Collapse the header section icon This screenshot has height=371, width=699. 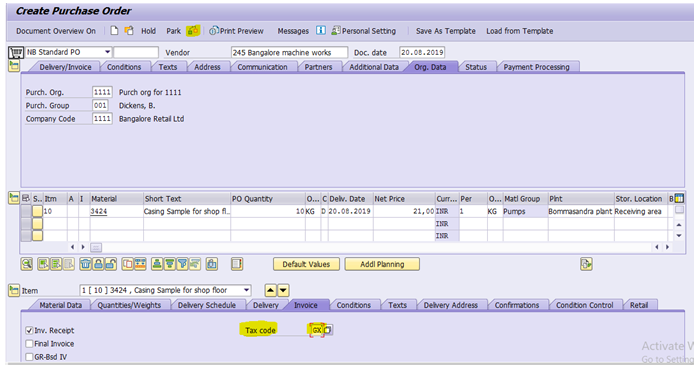[14, 66]
